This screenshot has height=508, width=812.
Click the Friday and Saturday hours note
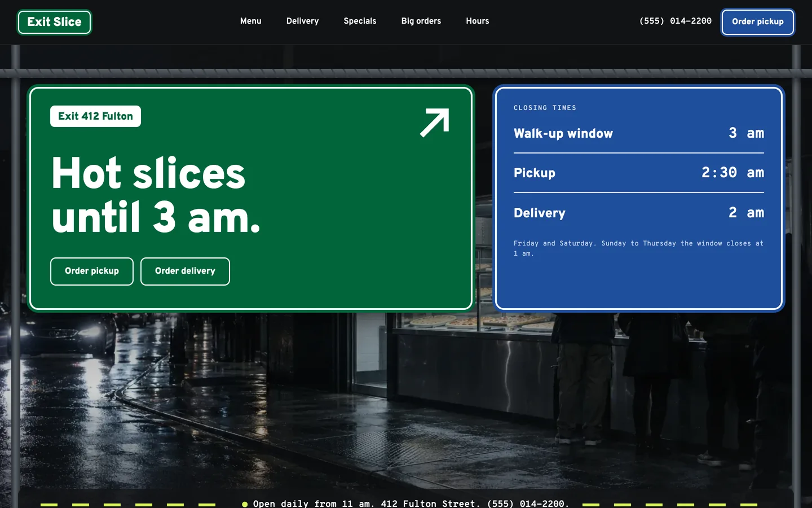[x=638, y=248]
